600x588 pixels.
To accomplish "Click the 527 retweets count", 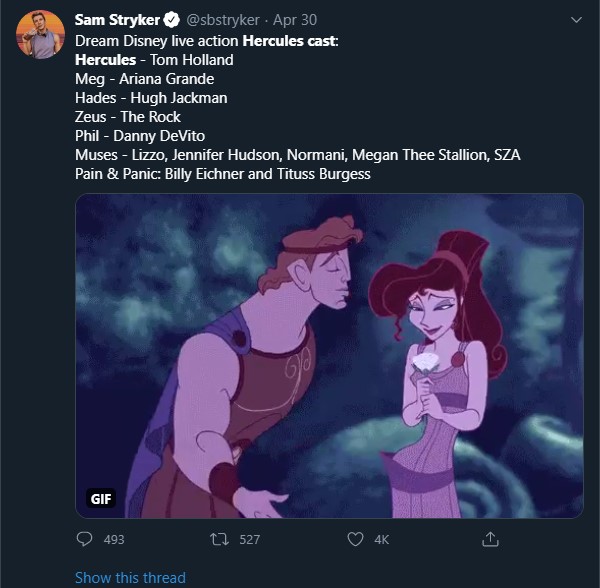I will point(250,539).
